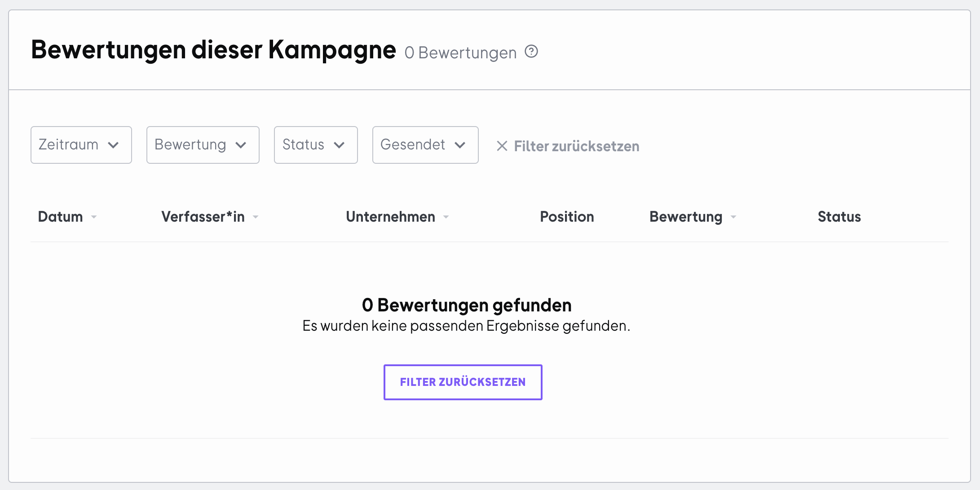980x490 pixels.
Task: Open the Bewertung filter dropdown
Action: (203, 145)
